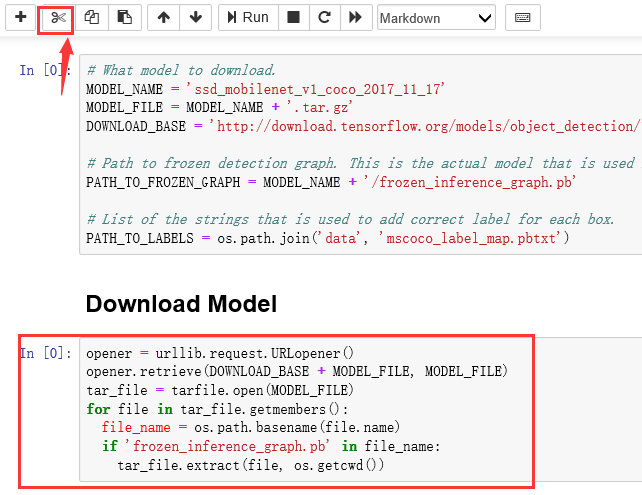Image resolution: width=642 pixels, height=495 pixels.
Task: Interrupt the kernel with the stop icon
Action: 294,18
